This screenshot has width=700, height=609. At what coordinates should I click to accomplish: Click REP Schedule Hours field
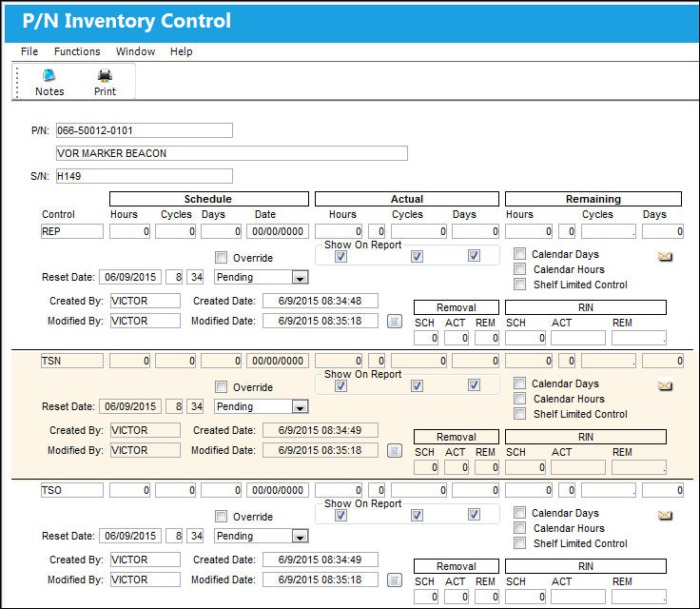pos(129,231)
